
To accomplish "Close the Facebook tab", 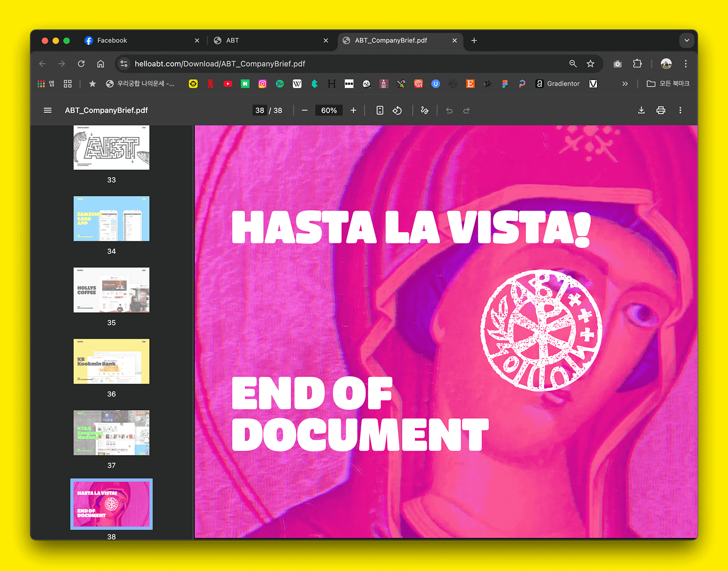I will tap(197, 40).
